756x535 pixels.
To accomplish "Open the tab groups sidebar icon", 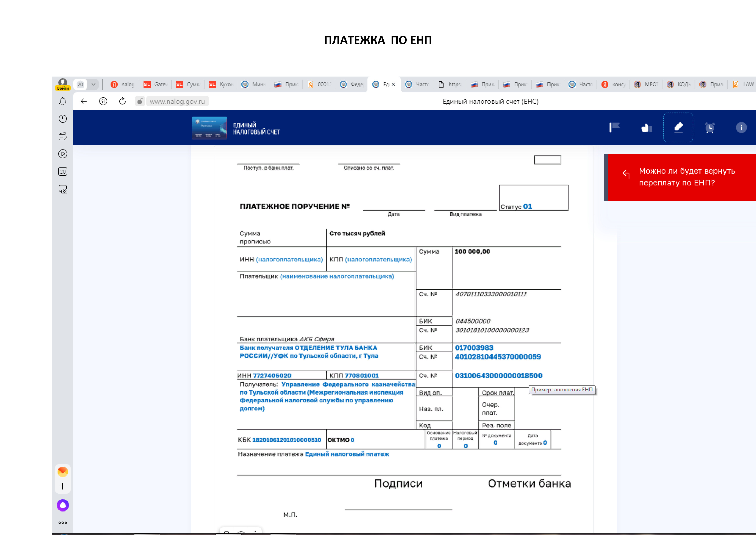I will pyautogui.click(x=62, y=136).
